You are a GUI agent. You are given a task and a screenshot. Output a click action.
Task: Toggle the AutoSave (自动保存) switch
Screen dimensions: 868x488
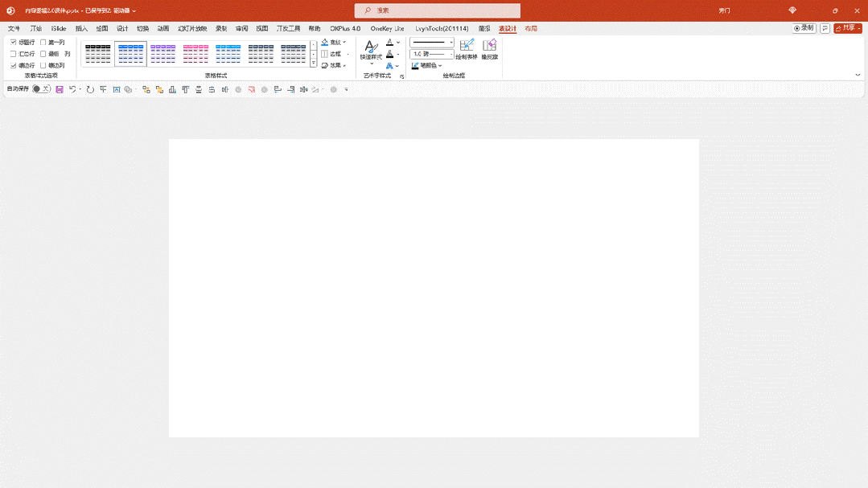tap(41, 88)
